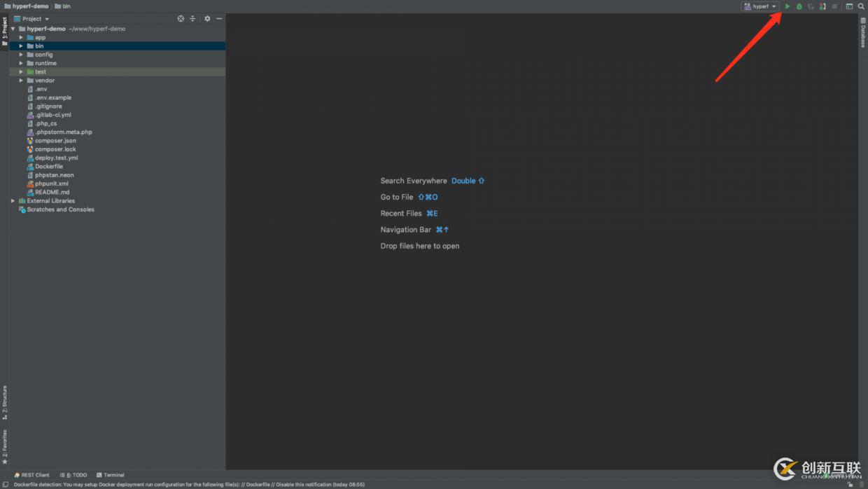This screenshot has width=868, height=489.
Task: Collapse all using the Project panel icon
Action: pos(192,19)
